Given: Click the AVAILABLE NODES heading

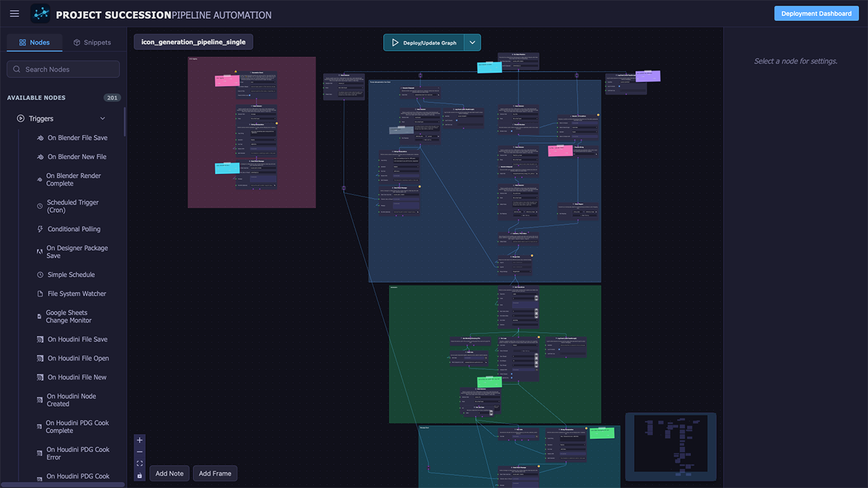Looking at the screenshot, I should (x=36, y=98).
